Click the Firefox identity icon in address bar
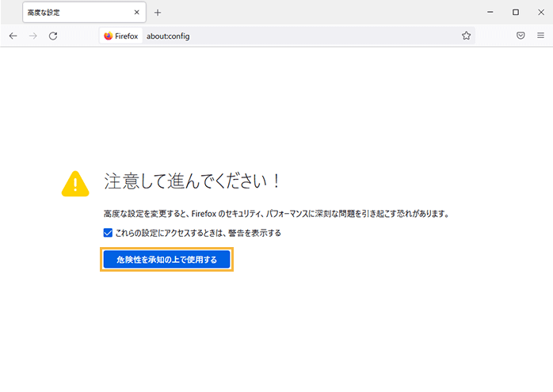Screen dimensions: 553x392 pyautogui.click(x=121, y=36)
